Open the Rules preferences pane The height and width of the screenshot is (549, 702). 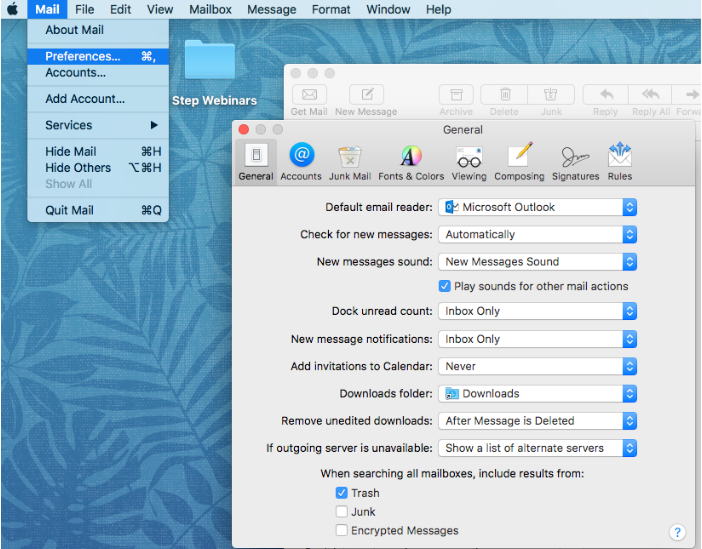click(620, 162)
